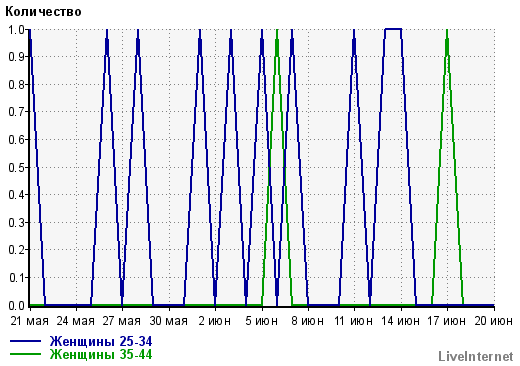The height and width of the screenshot is (366, 520).
Task: Select the 24 мая date label
Action: [x=76, y=321]
